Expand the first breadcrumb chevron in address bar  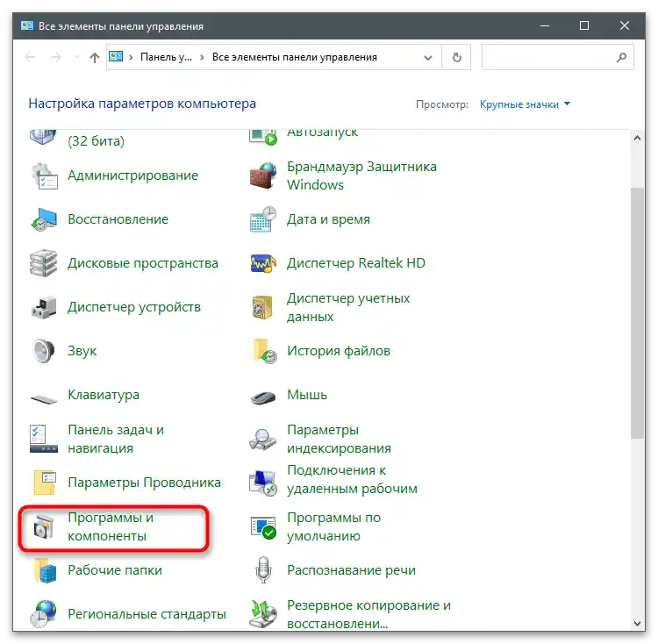click(131, 57)
